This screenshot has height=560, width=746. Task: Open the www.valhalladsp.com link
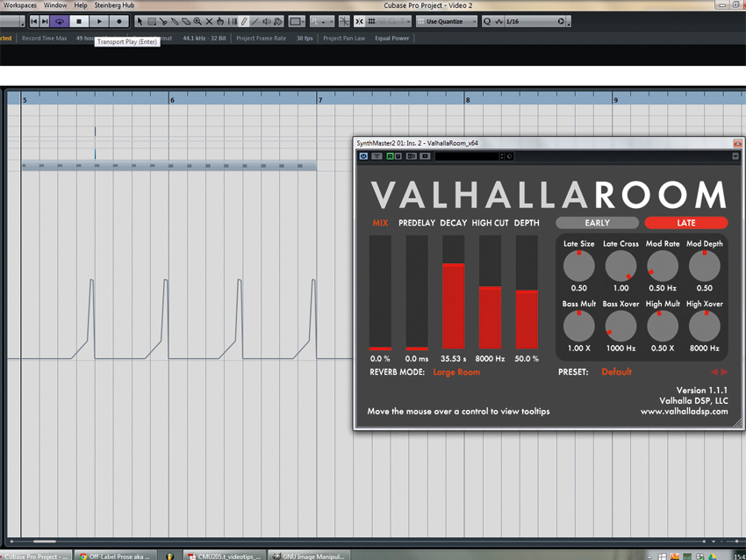[x=685, y=412]
